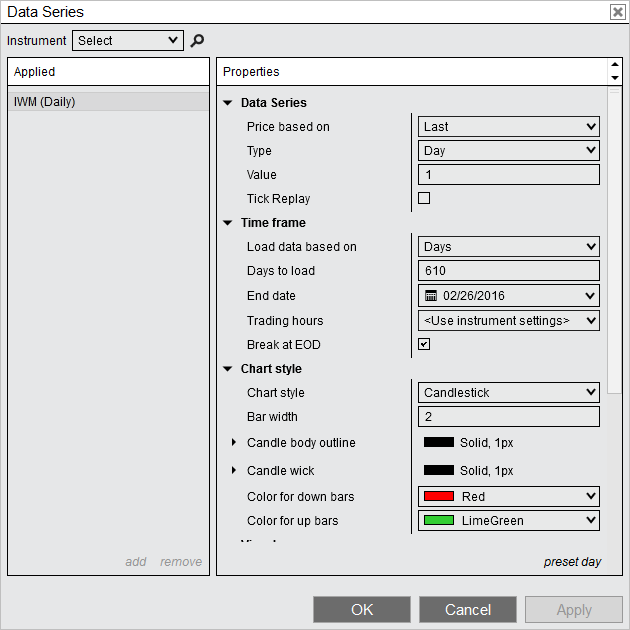Collapse the Chart style section
The width and height of the screenshot is (630, 630).
click(228, 369)
